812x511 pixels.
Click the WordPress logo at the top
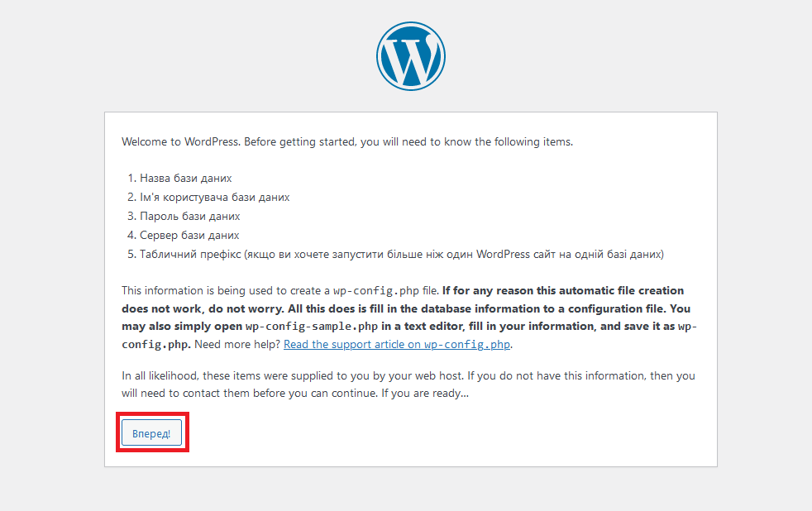pos(411,55)
